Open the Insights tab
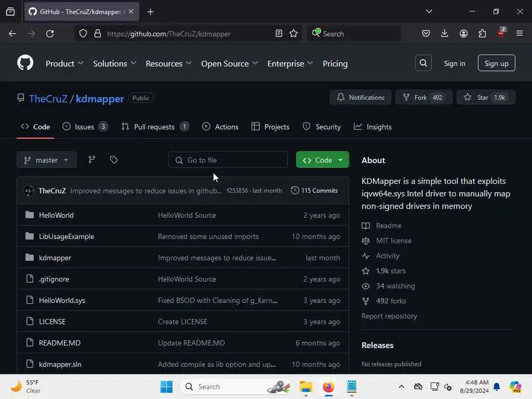The height and width of the screenshot is (399, 532). [x=373, y=127]
